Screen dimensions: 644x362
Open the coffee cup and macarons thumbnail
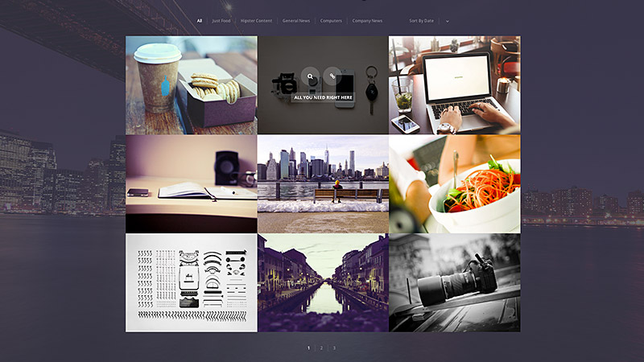(191, 85)
